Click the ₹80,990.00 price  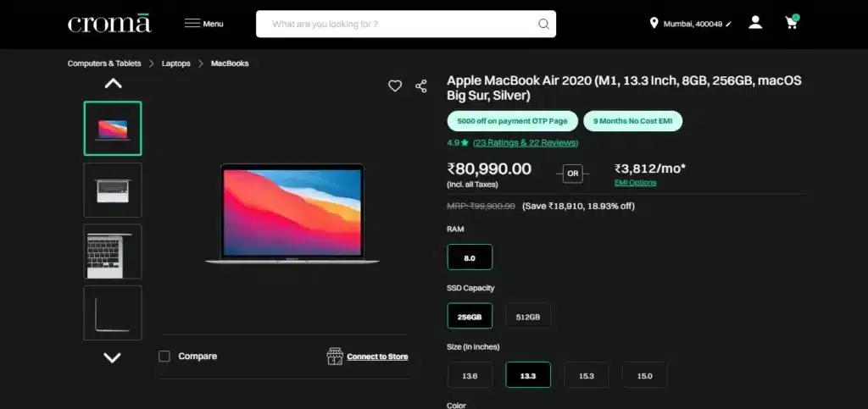(x=489, y=169)
